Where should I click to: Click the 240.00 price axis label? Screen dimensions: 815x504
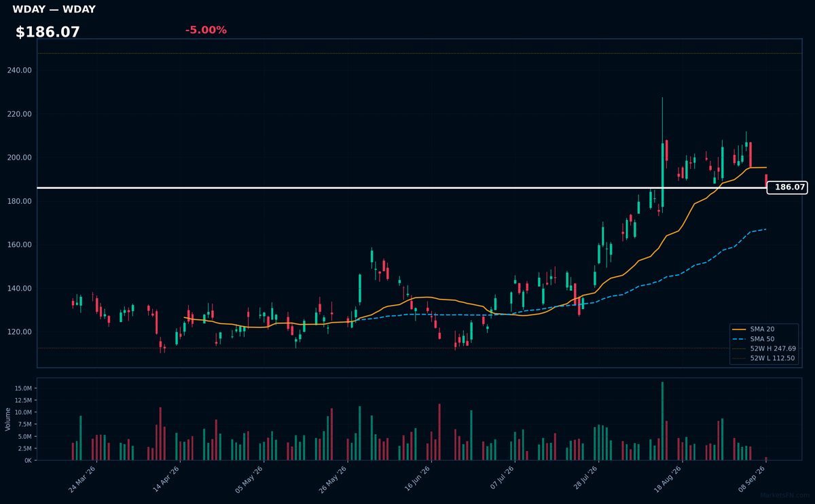20,70
